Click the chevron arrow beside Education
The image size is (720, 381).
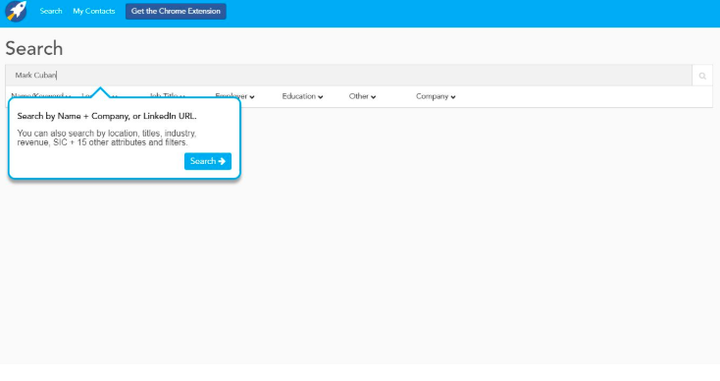320,97
